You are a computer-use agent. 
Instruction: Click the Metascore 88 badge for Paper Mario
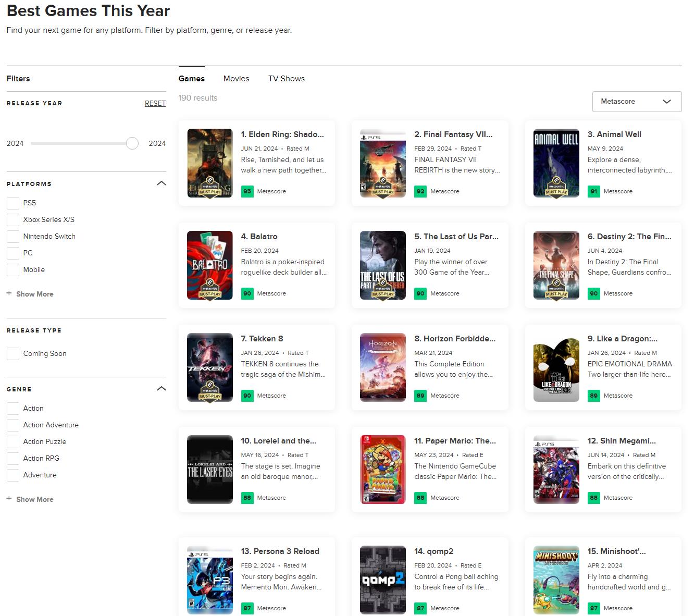point(420,498)
